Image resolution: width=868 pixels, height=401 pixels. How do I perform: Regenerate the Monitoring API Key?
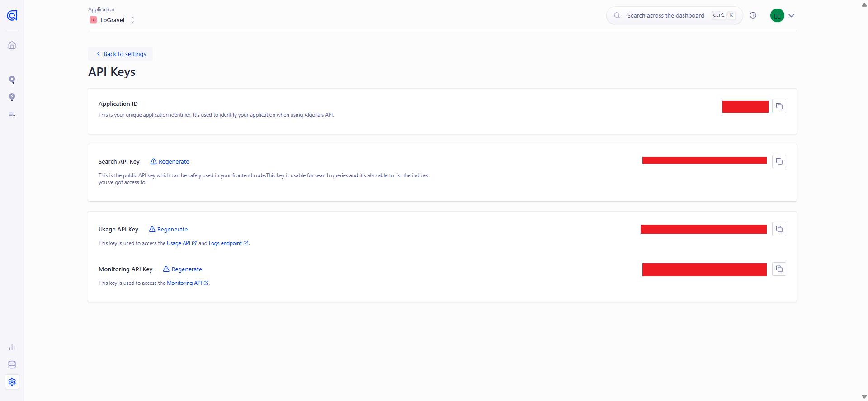point(183,269)
